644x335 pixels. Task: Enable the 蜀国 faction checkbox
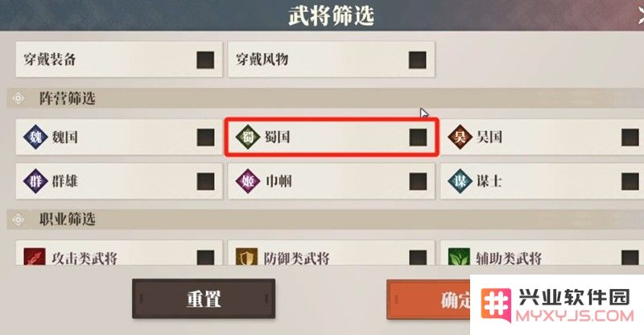point(418,137)
